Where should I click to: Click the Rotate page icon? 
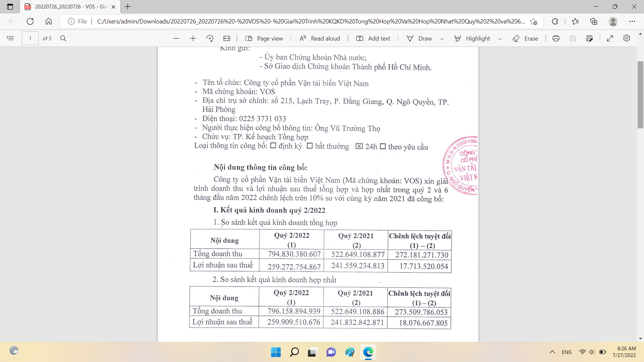pyautogui.click(x=210, y=39)
